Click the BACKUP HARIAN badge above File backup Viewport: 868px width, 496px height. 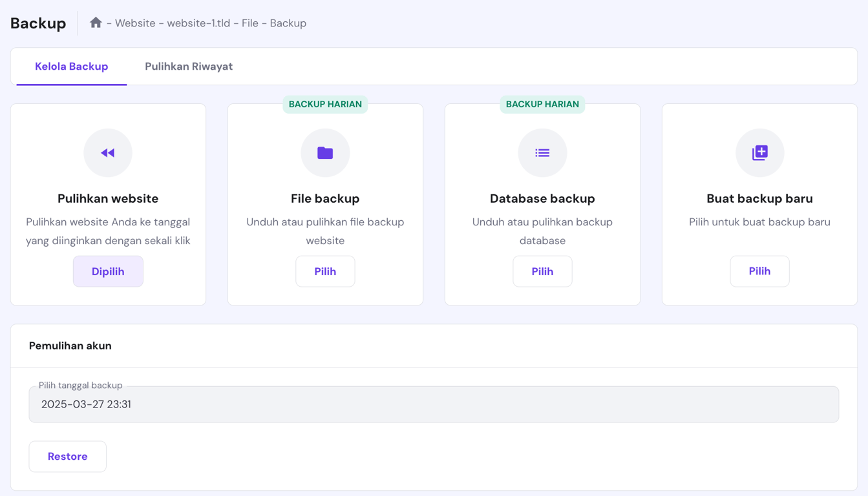[325, 104]
